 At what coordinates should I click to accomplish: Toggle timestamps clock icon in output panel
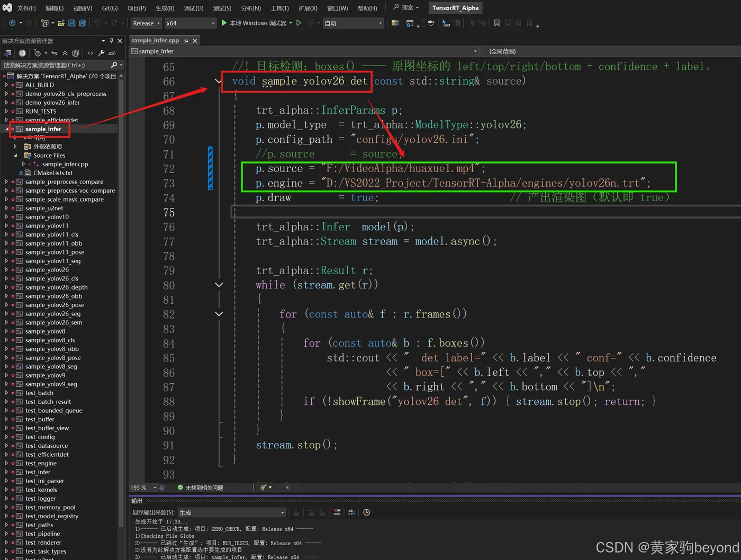(366, 512)
